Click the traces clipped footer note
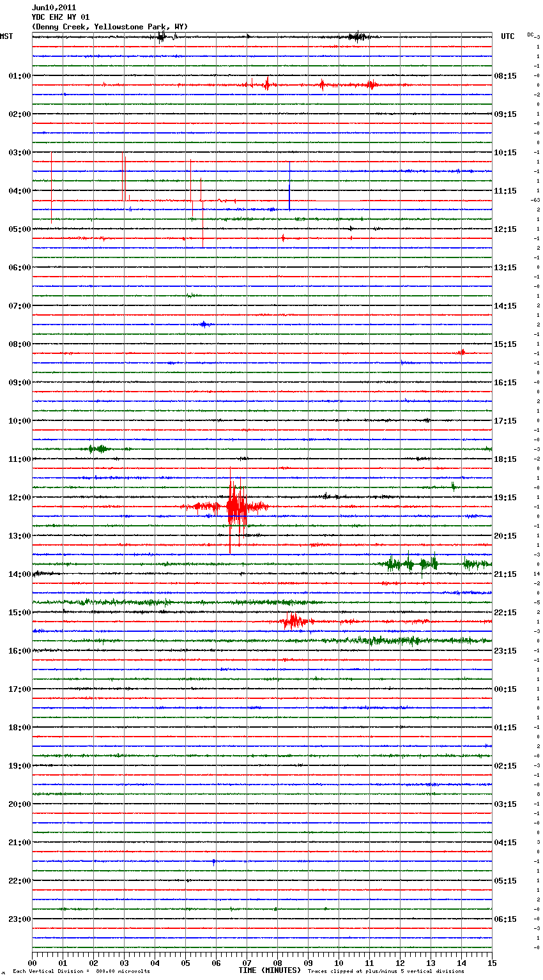Image resolution: width=543 pixels, height=980 pixels. pyautogui.click(x=386, y=971)
